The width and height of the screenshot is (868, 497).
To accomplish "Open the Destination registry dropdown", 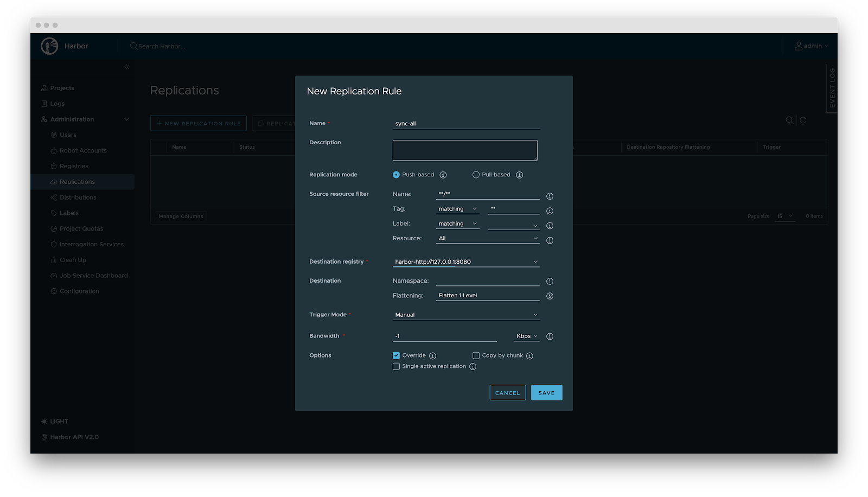I will click(x=466, y=262).
